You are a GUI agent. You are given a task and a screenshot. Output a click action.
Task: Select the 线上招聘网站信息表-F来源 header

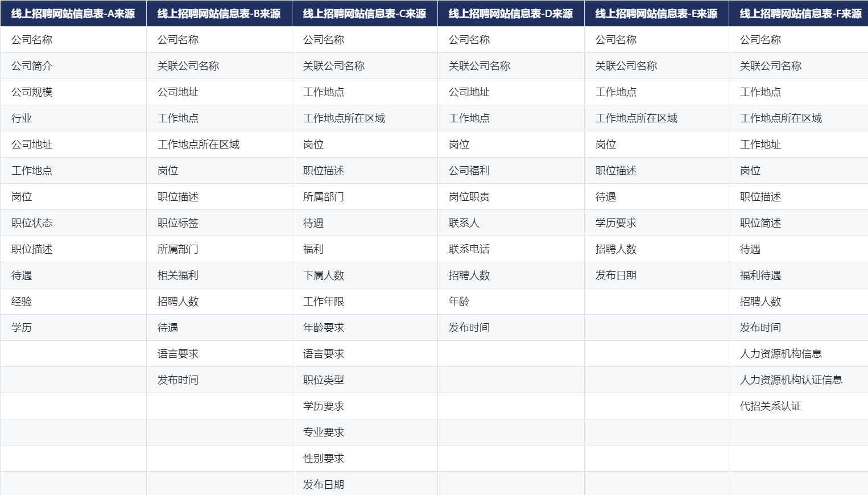click(799, 13)
